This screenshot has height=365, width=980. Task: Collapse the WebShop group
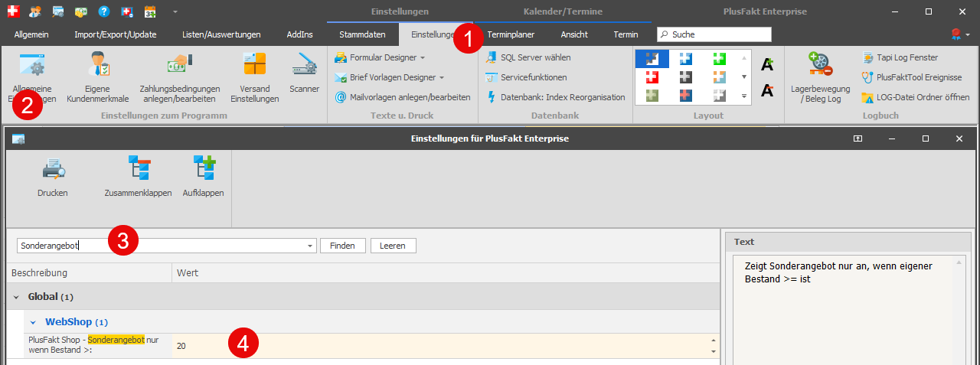coord(33,322)
